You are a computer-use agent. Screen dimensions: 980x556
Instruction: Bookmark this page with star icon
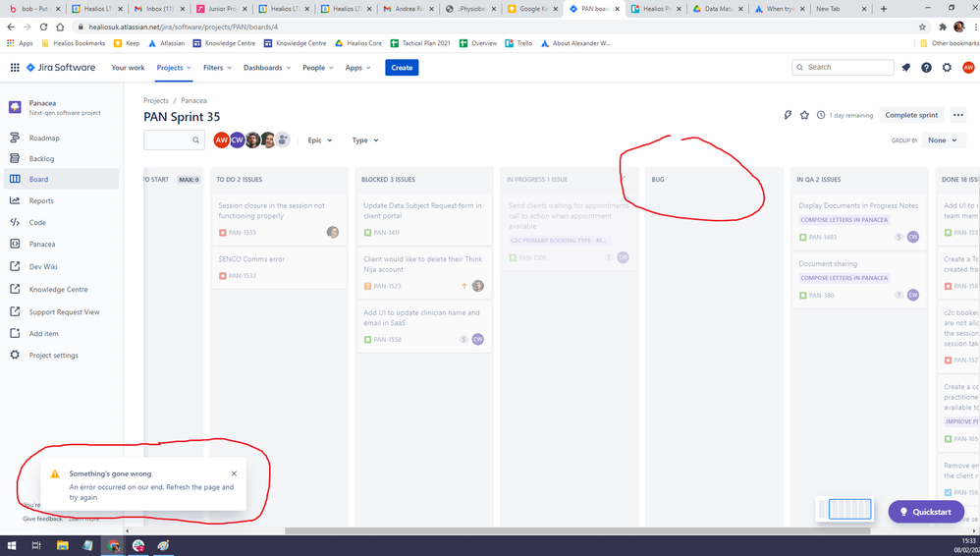click(x=922, y=27)
